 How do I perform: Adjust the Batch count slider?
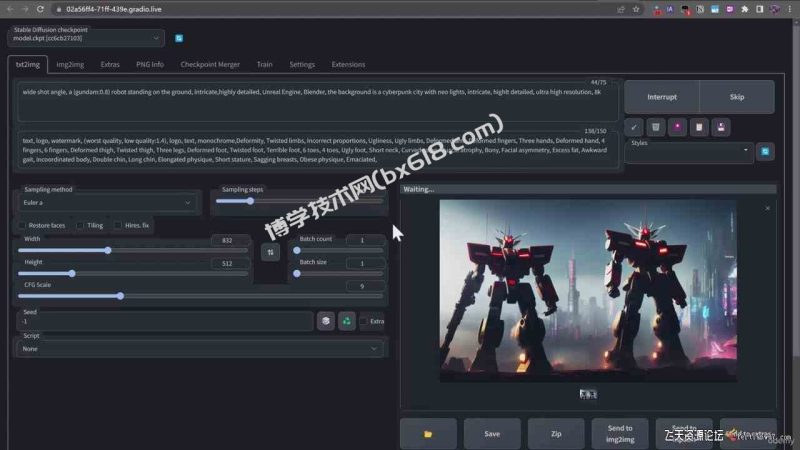point(338,251)
